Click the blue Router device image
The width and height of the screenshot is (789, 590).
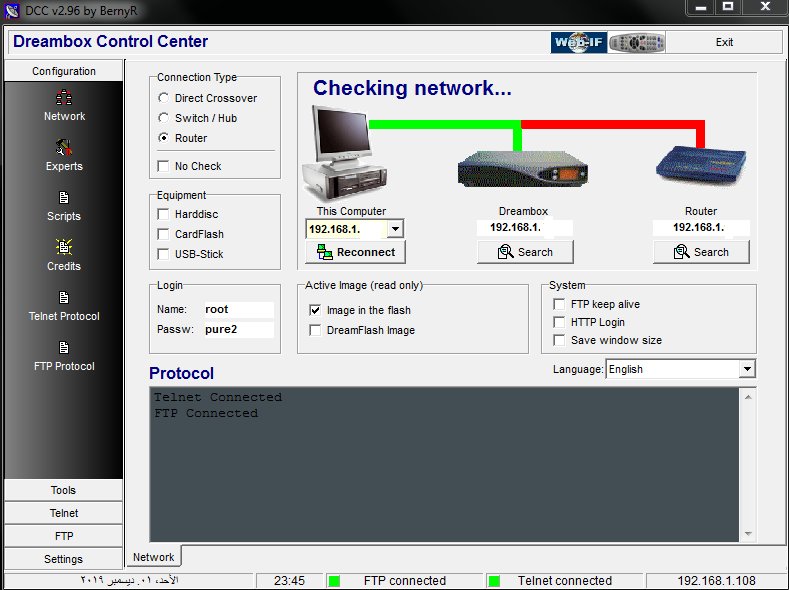(701, 165)
